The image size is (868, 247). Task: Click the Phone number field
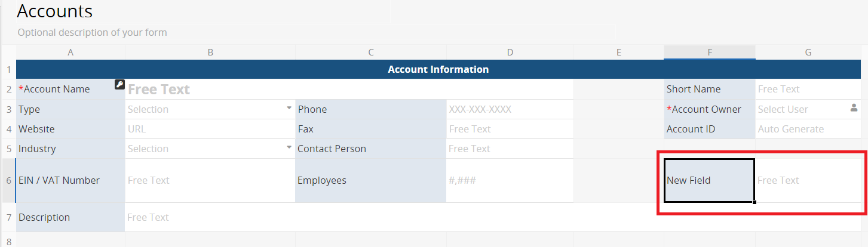[510, 109]
